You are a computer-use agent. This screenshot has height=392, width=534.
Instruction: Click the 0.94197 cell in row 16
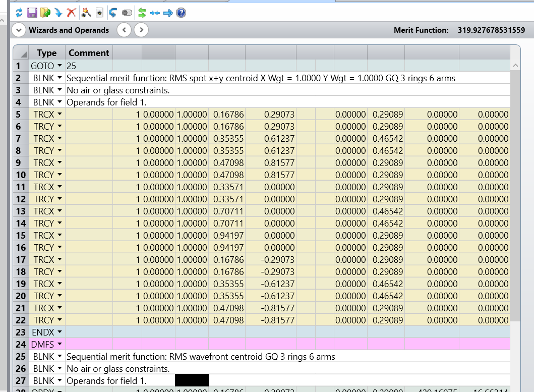(x=227, y=248)
